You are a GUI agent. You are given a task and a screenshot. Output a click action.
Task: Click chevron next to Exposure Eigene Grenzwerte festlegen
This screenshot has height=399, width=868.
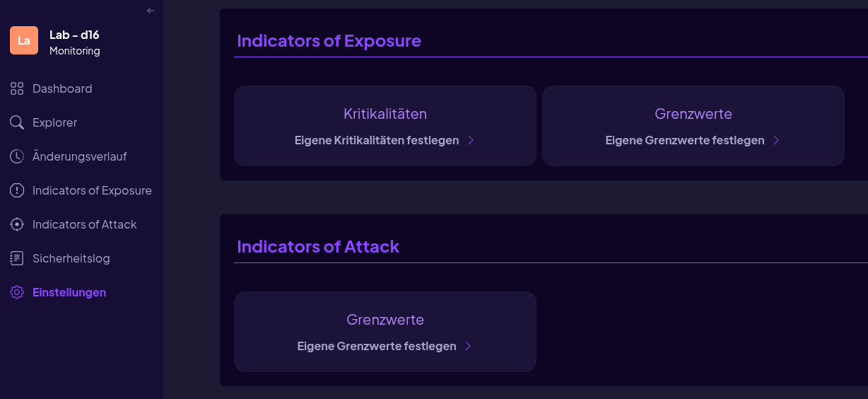pos(776,140)
